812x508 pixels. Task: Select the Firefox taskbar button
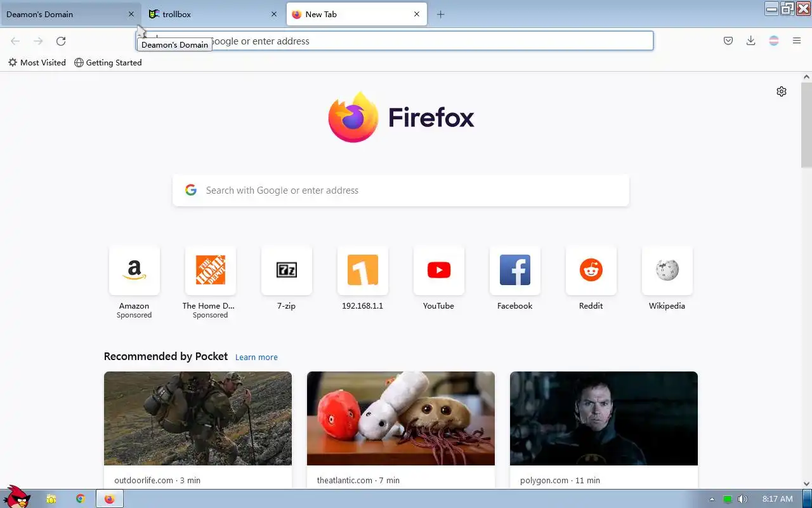pos(110,499)
